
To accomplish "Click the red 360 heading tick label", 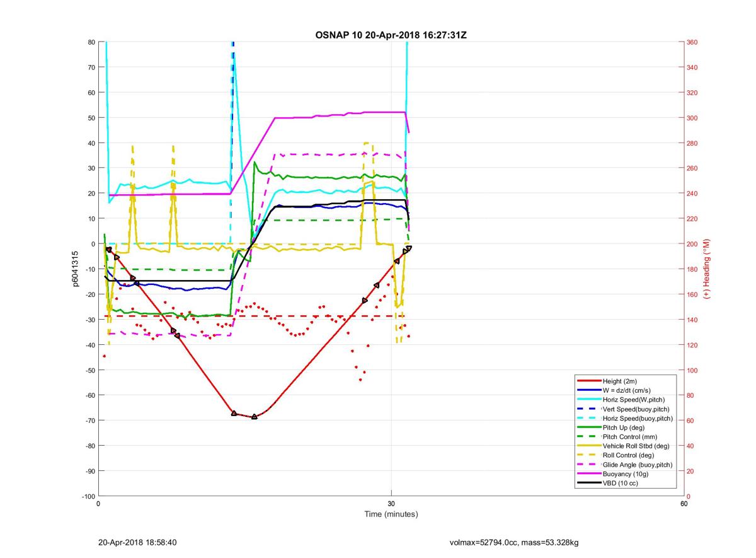I will (692, 42).
